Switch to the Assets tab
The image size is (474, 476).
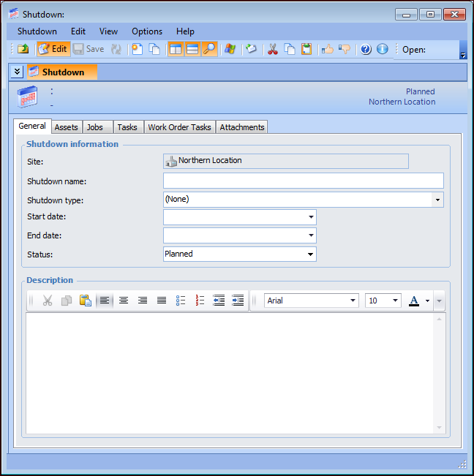(x=66, y=127)
